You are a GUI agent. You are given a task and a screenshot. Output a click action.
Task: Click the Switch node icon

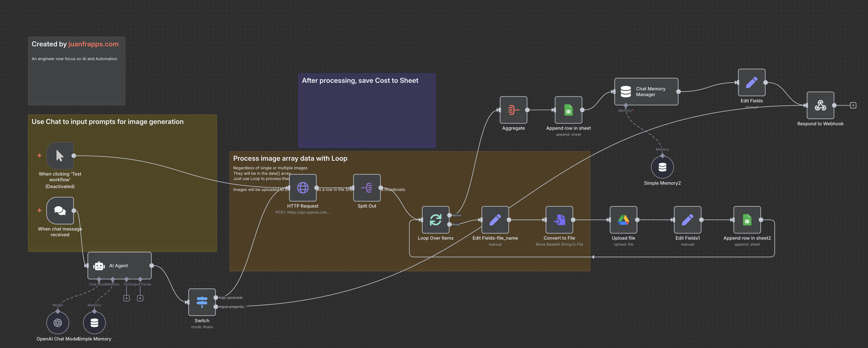pyautogui.click(x=202, y=302)
